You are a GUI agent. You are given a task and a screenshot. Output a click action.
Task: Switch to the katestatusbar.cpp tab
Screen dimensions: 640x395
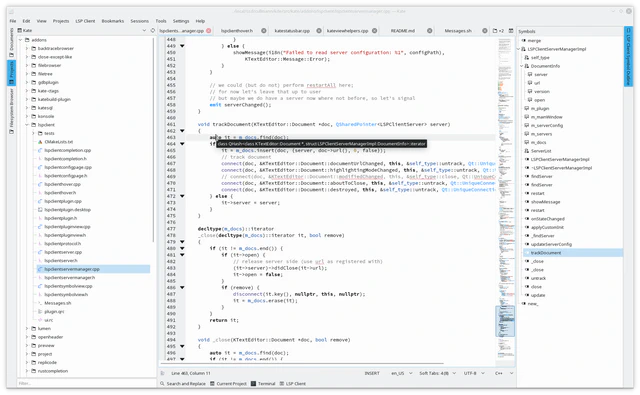coord(292,31)
